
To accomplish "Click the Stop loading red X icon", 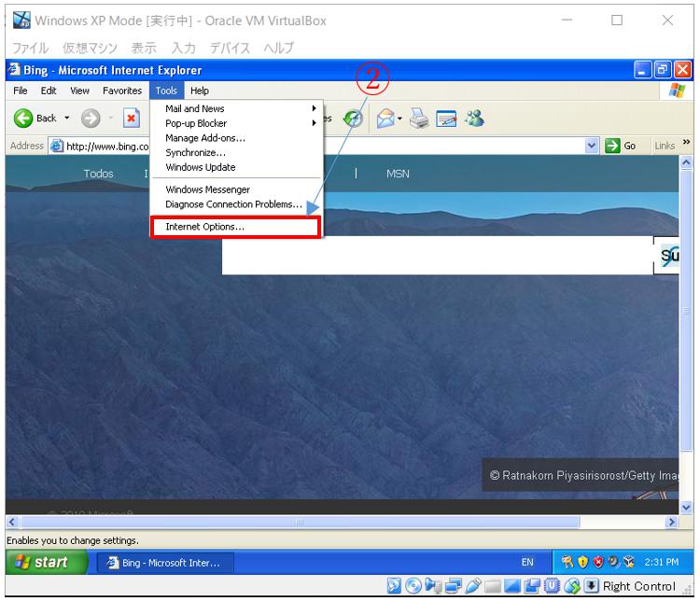I will tap(132, 119).
